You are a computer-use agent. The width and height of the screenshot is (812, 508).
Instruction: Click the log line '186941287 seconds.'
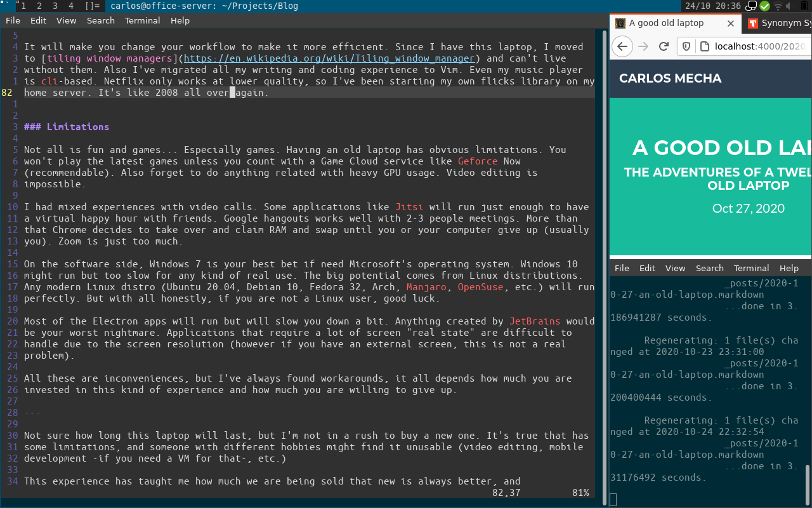662,317
